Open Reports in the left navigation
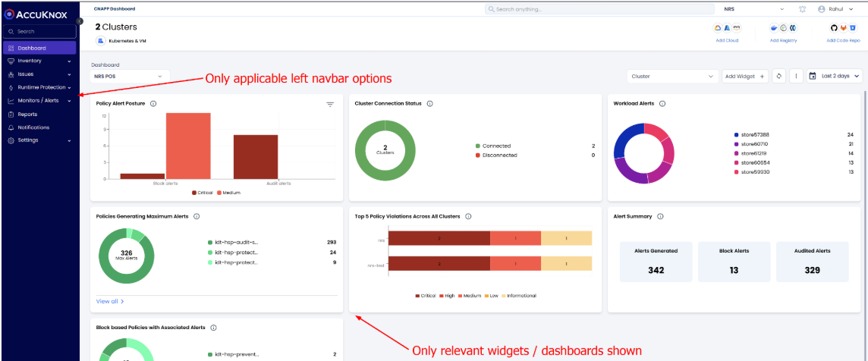Viewport: 868px width, 361px height. [x=27, y=114]
